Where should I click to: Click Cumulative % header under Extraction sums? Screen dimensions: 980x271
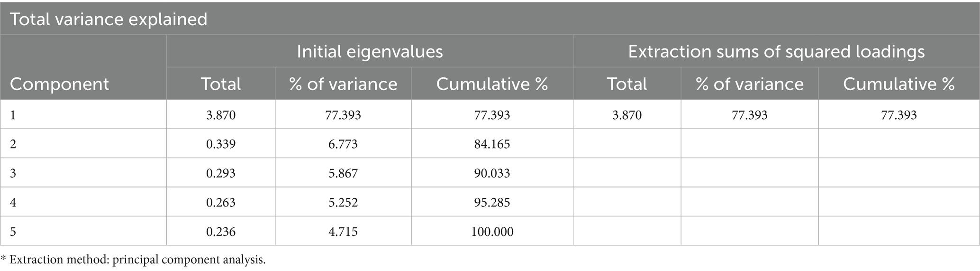tap(898, 84)
